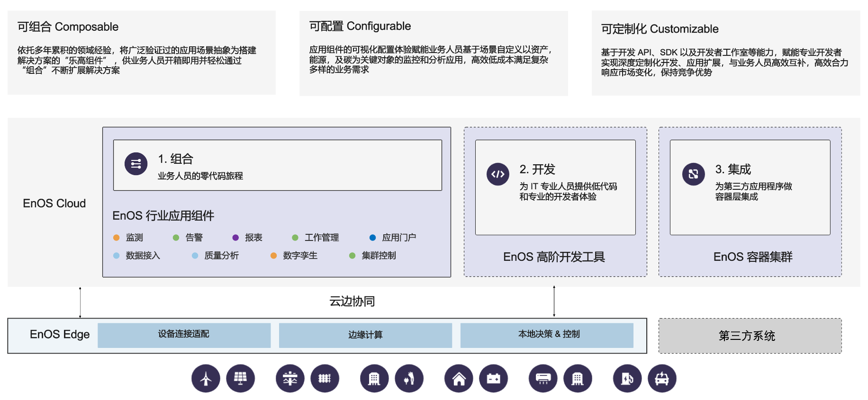Click the 数据接入 component label
The width and height of the screenshot is (868, 400).
pyautogui.click(x=143, y=256)
